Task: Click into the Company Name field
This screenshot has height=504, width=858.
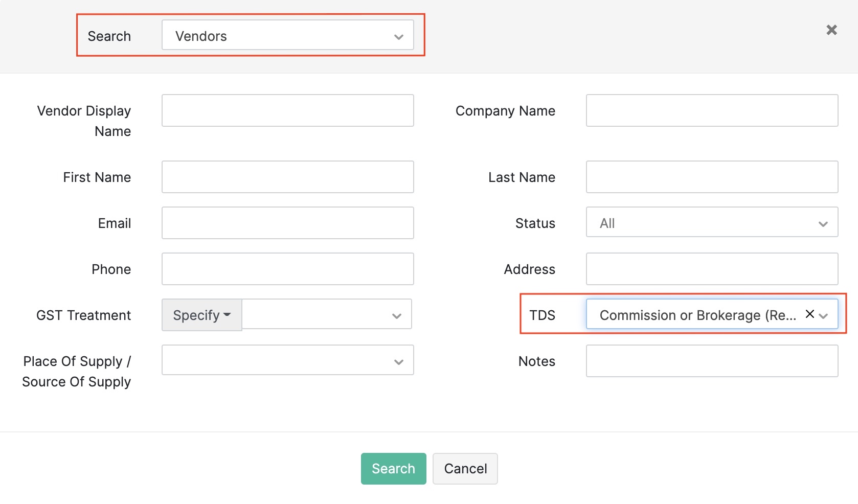Action: (711, 110)
